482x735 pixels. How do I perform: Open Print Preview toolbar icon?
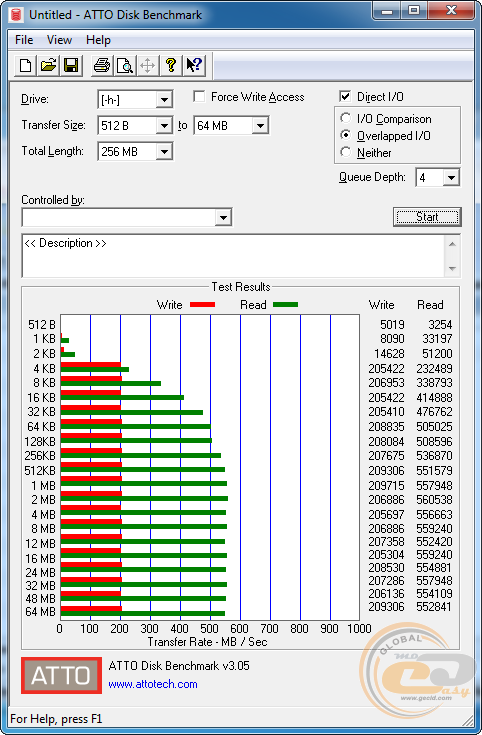tap(125, 65)
